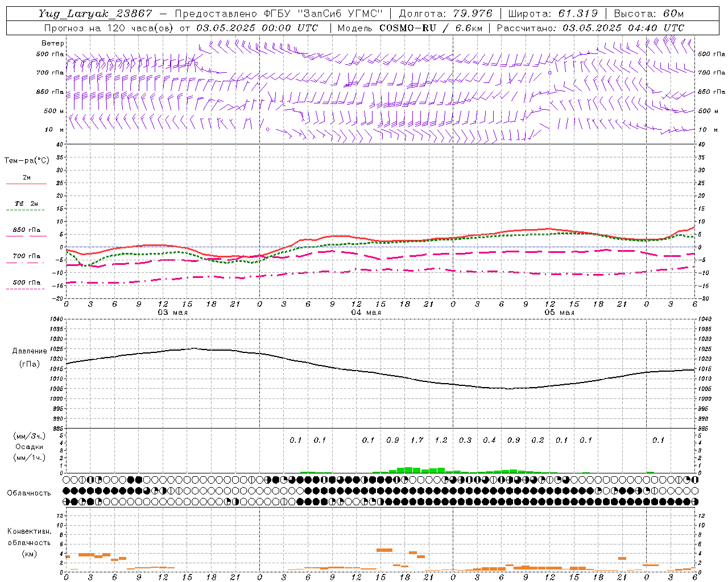Click the Ветер panel label

53,43
